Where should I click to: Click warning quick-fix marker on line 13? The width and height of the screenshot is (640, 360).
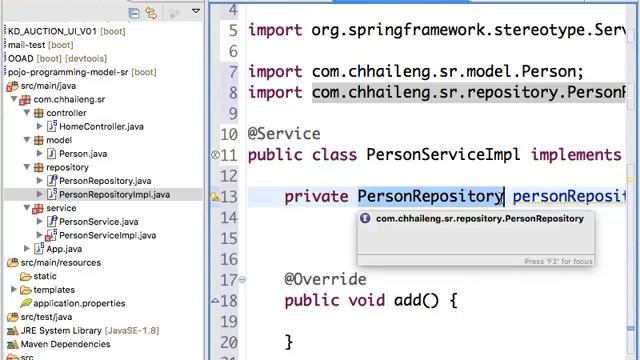[215, 198]
